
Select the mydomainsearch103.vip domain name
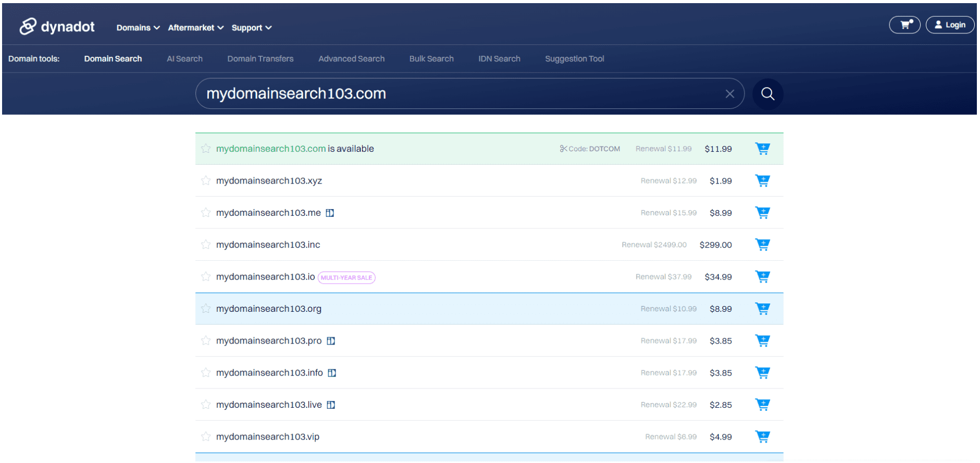click(268, 436)
